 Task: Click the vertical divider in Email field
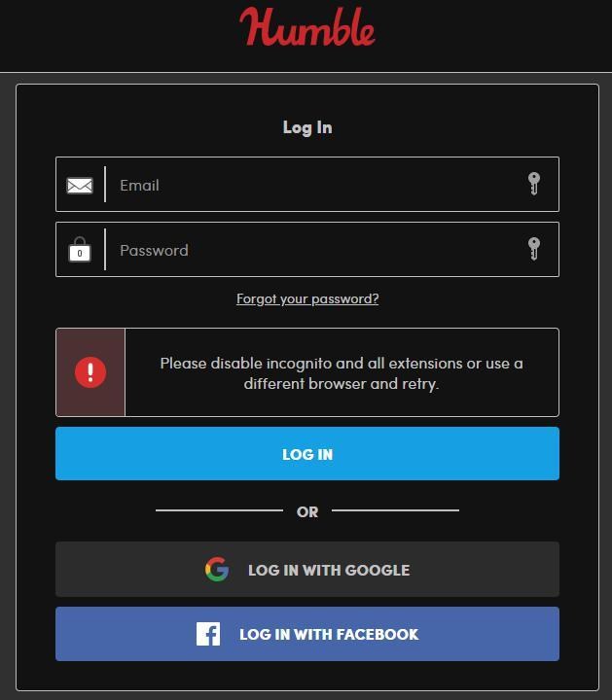[x=105, y=185]
